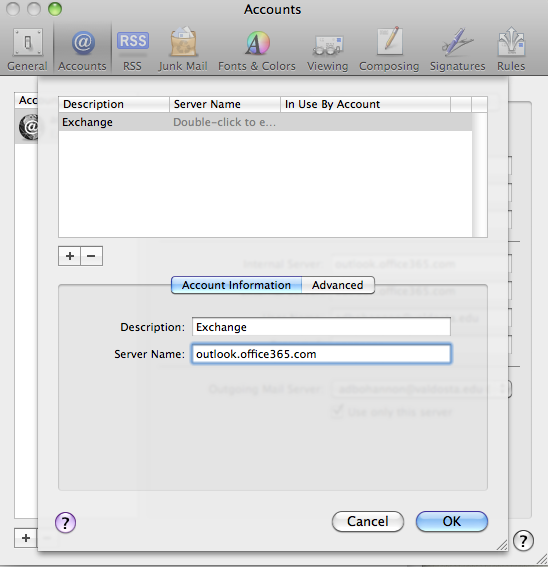The height and width of the screenshot is (567, 548).
Task: Click the green zoom window button
Action: [55, 9]
